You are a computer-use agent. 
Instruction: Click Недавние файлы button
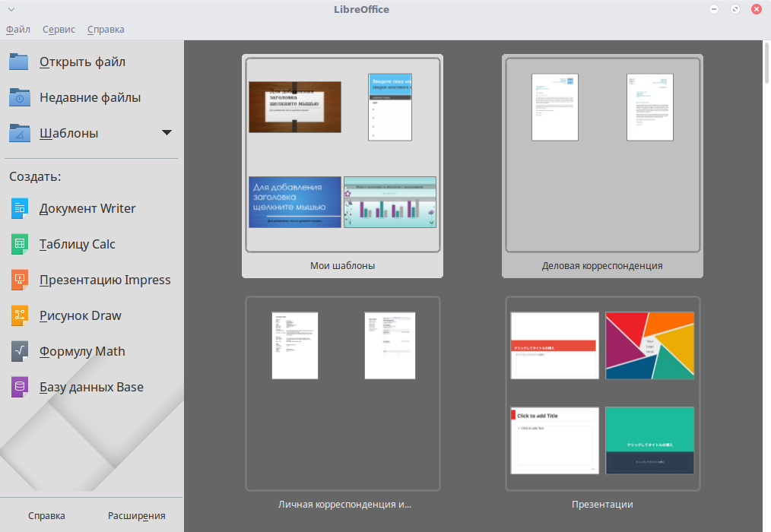pos(91,97)
